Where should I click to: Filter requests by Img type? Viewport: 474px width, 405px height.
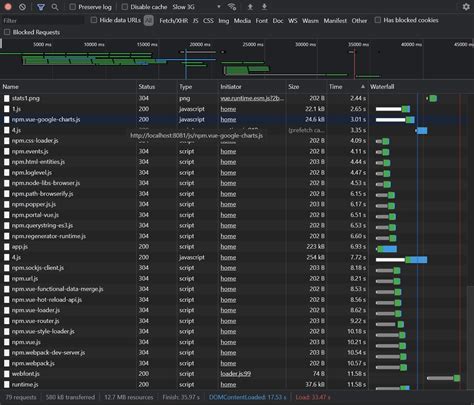224,21
